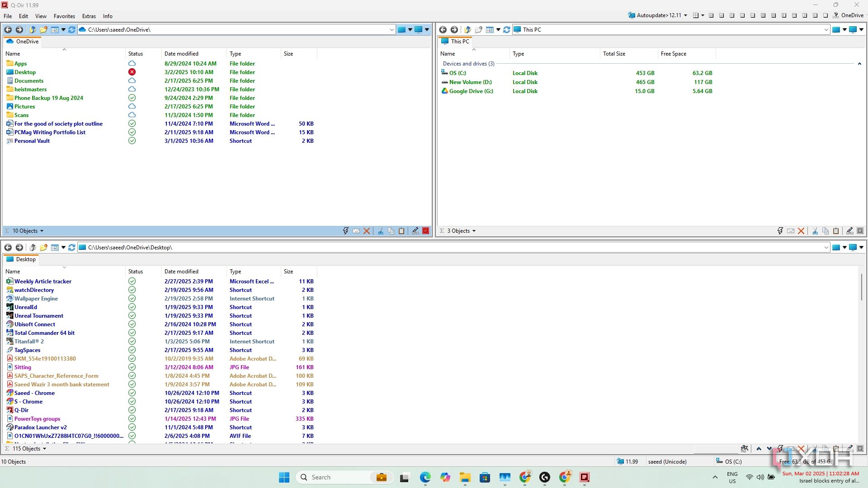
Task: Paste in the OneDrive pane
Action: 401,231
